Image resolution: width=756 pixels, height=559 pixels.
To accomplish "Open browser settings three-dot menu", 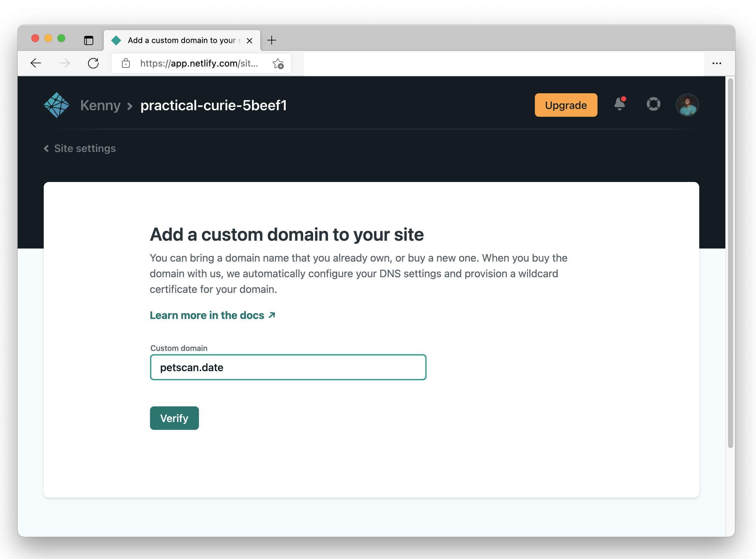I will click(717, 63).
